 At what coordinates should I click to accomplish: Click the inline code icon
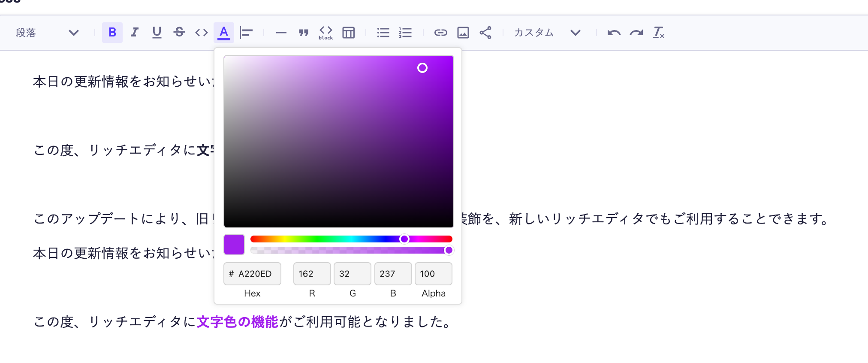[202, 33]
